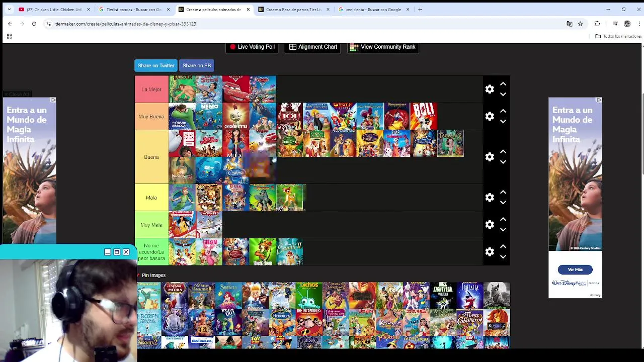Select Chicken Little poster in Muy Buena
644x362 pixels.
[236, 117]
